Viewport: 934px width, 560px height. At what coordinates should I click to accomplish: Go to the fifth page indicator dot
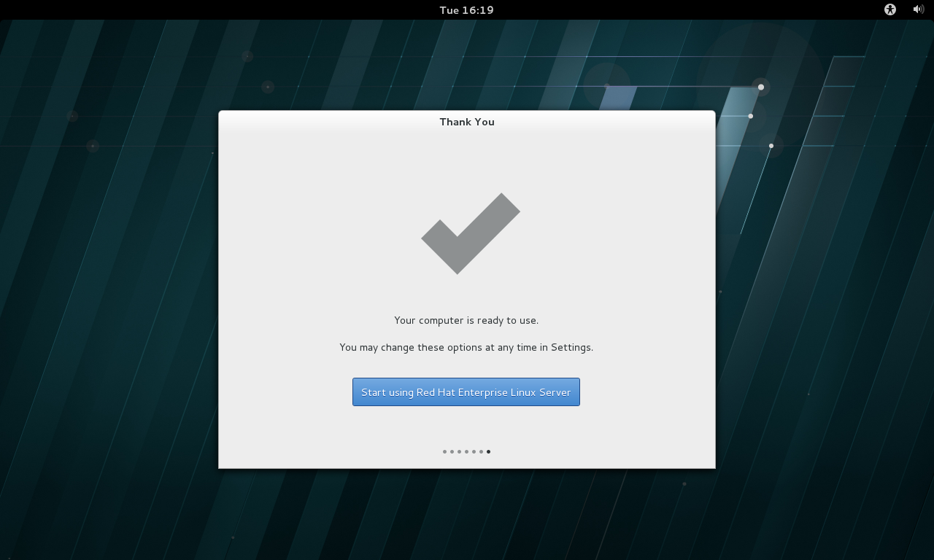click(x=474, y=451)
